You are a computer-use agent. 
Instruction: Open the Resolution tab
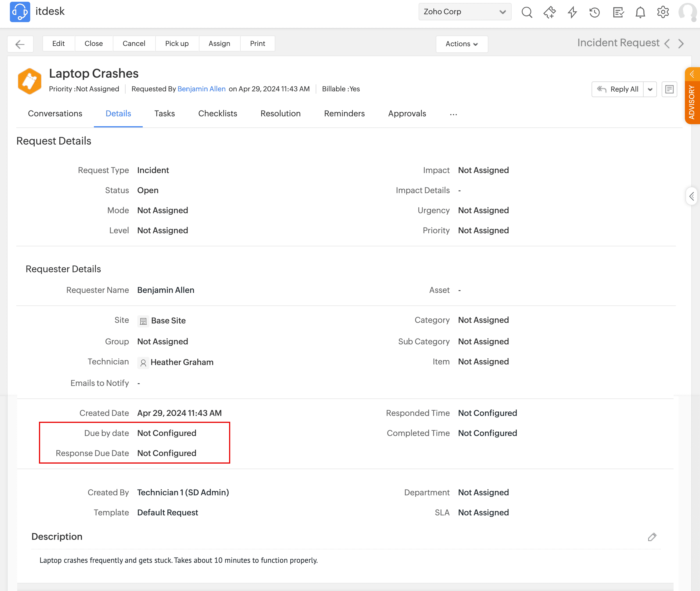(x=280, y=114)
